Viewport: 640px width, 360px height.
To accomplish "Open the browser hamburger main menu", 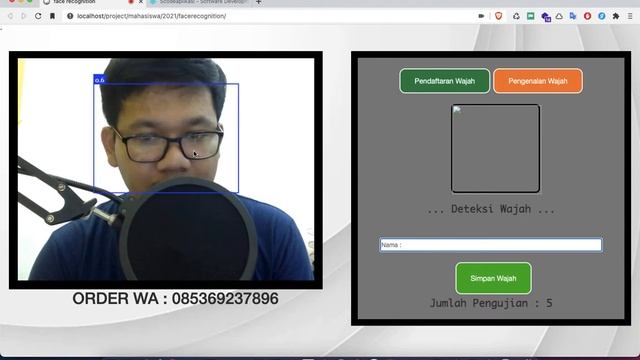I will (x=630, y=16).
